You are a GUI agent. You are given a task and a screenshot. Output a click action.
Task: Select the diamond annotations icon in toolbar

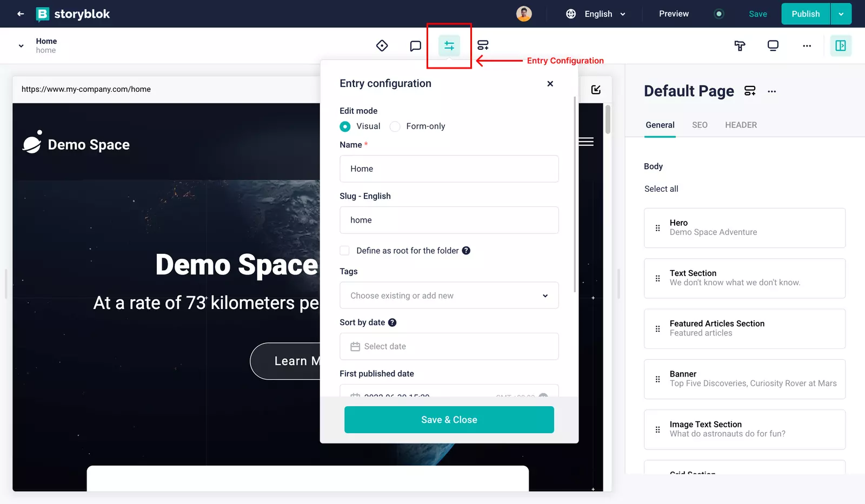[382, 45]
